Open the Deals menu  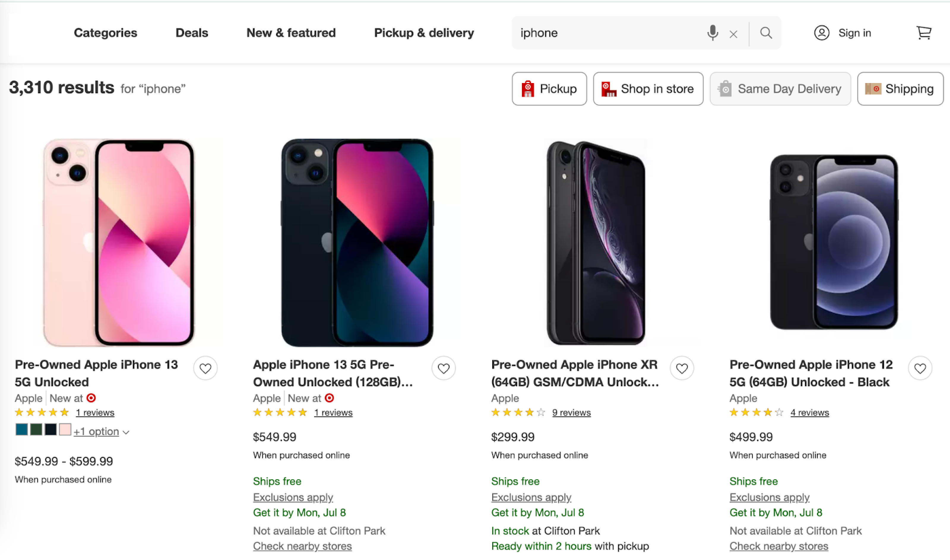click(x=192, y=33)
